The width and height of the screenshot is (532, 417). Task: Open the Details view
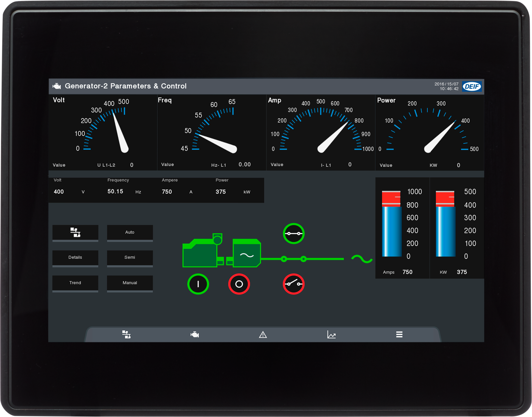(75, 257)
